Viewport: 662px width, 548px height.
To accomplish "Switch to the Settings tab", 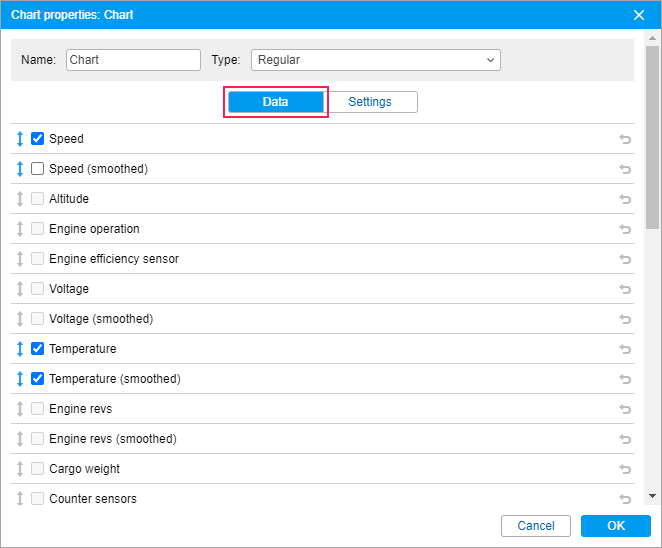I will (x=370, y=102).
